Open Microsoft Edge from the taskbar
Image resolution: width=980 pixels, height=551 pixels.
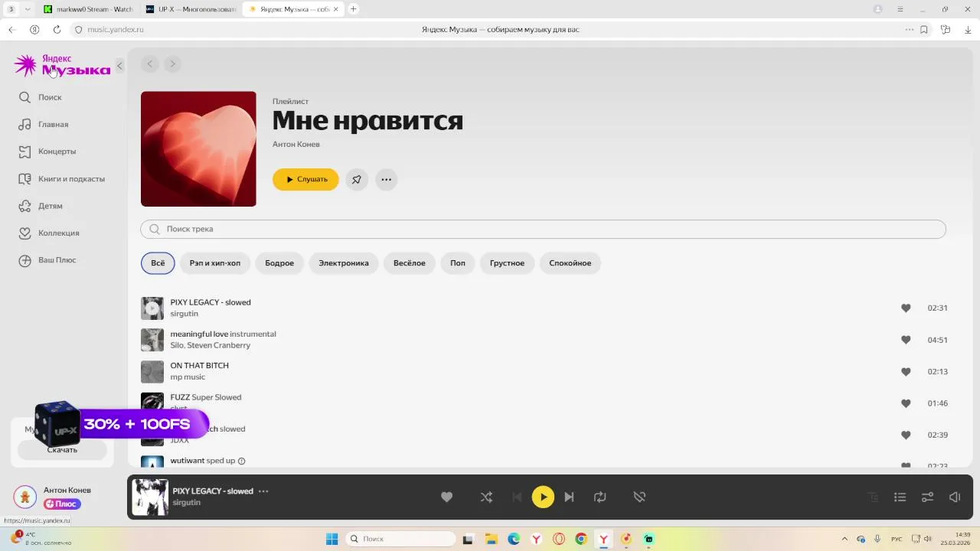(514, 539)
